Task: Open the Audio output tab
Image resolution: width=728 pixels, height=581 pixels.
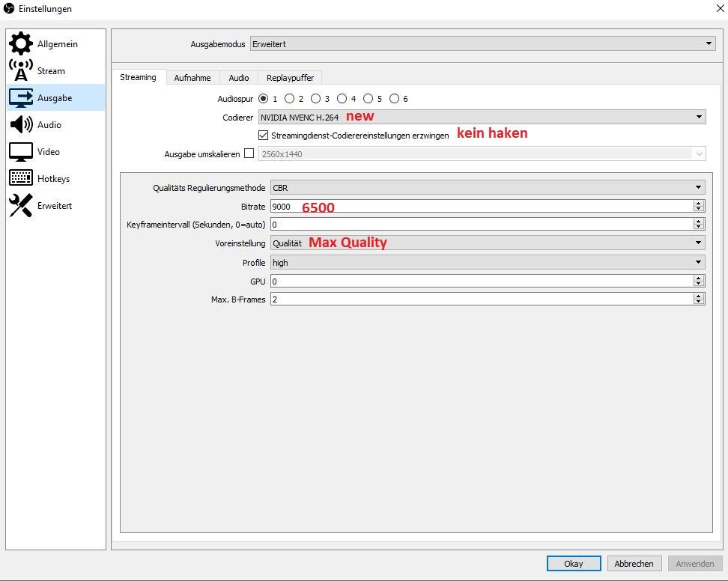Action: [x=239, y=78]
